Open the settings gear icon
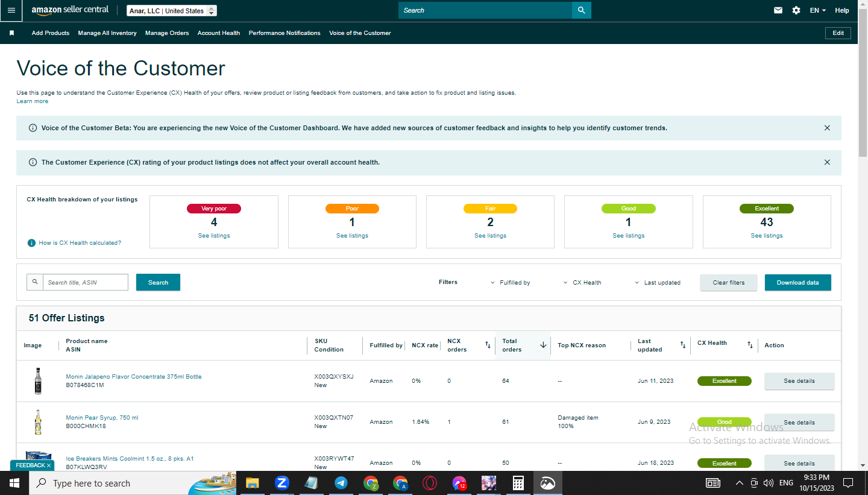The height and width of the screenshot is (495, 868). pyautogui.click(x=796, y=10)
